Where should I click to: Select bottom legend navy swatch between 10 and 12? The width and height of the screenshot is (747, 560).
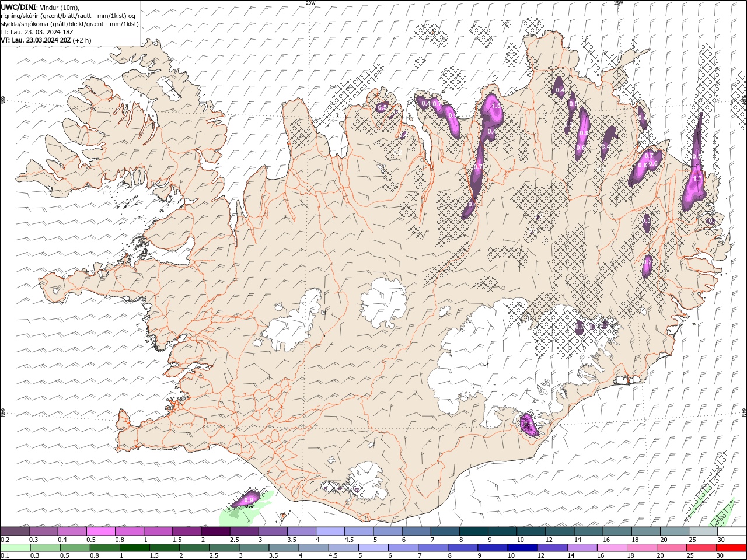(x=522, y=548)
